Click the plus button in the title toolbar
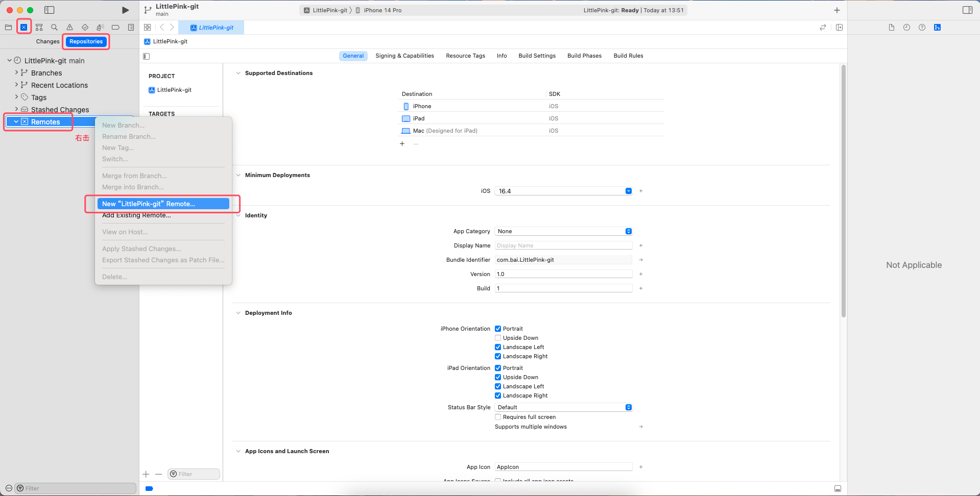 (837, 10)
